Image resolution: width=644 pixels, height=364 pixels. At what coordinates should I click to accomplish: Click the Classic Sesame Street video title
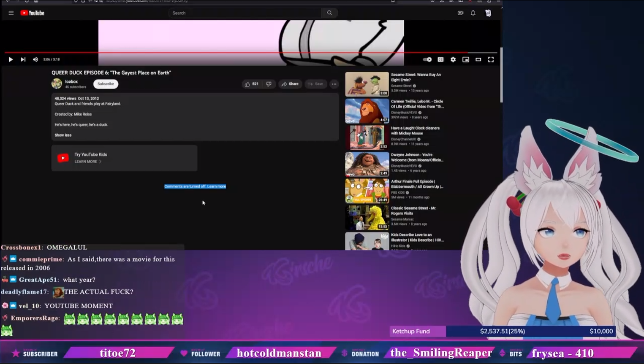(x=413, y=210)
